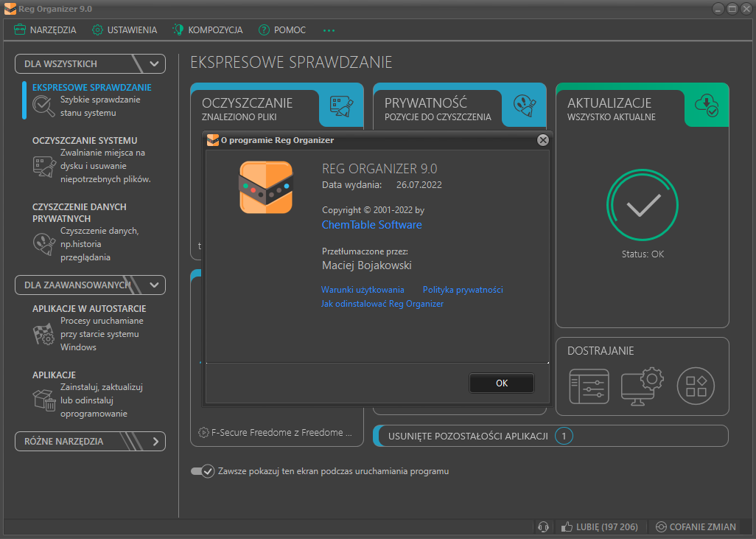Image resolution: width=756 pixels, height=539 pixels.
Task: Click the gear icon beside USTAWIENIA
Action: pos(97,30)
